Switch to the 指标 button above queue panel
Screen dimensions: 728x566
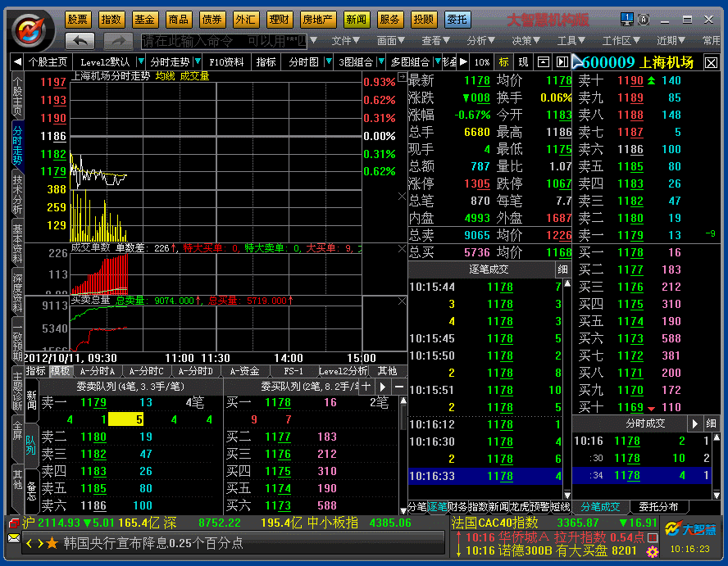35,371
